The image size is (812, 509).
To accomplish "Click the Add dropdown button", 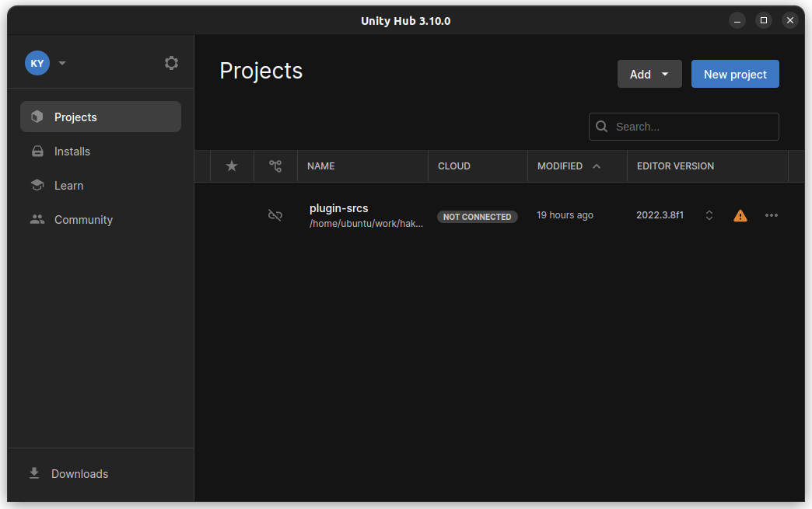I will click(x=649, y=74).
